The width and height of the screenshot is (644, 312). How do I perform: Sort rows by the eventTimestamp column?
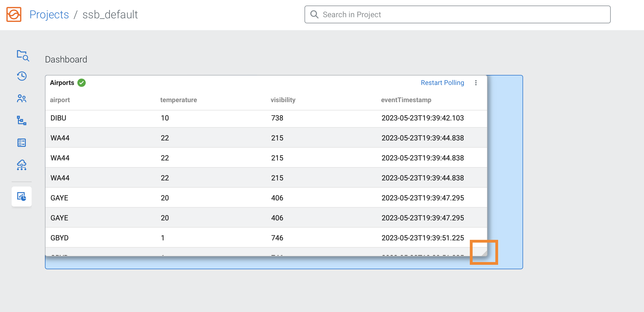pyautogui.click(x=406, y=100)
